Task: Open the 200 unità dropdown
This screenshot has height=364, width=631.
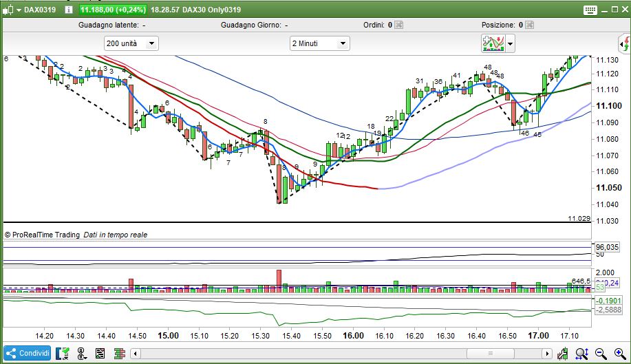Action: 131,43
